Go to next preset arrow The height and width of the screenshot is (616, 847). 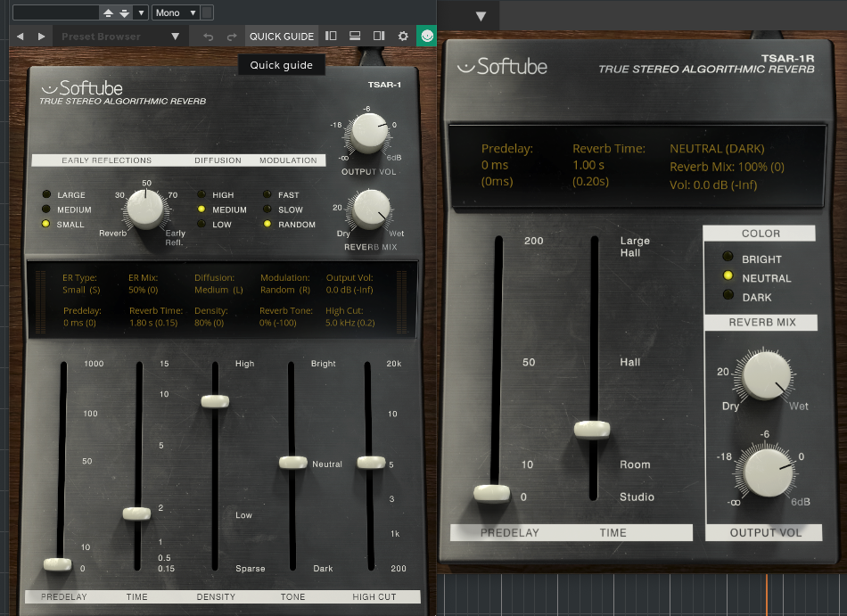(41, 37)
